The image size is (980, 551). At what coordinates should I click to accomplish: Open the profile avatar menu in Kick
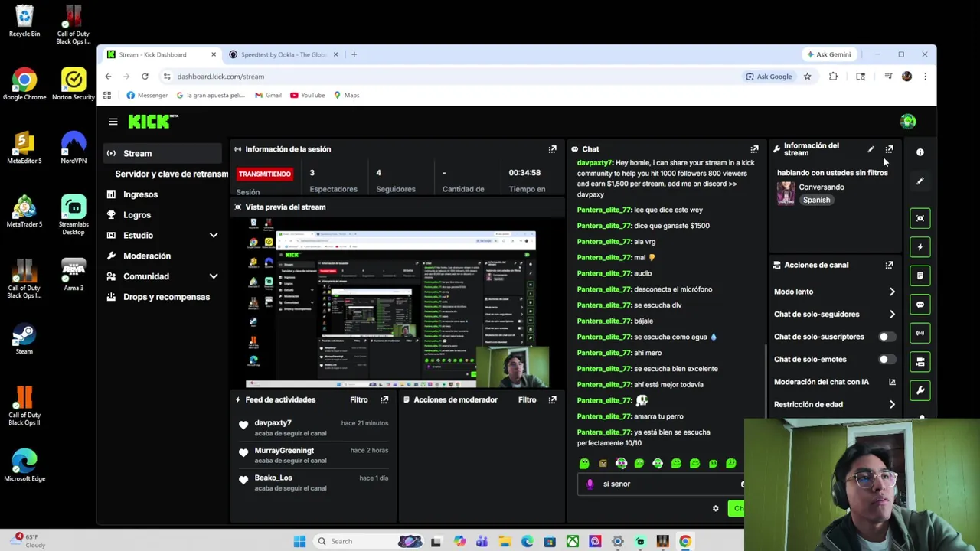click(907, 121)
